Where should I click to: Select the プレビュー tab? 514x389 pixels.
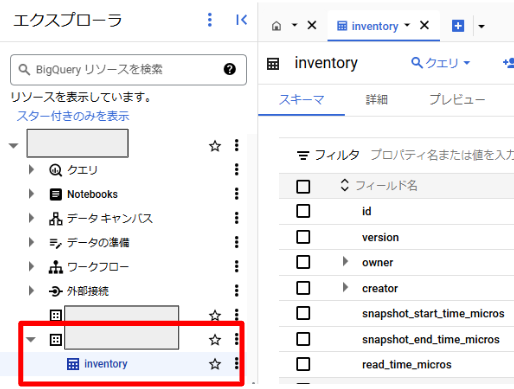click(457, 100)
